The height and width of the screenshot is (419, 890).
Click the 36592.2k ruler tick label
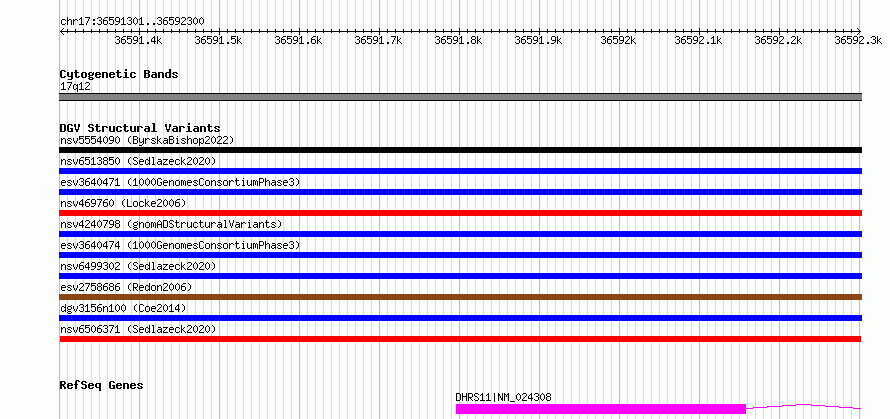pyautogui.click(x=778, y=40)
